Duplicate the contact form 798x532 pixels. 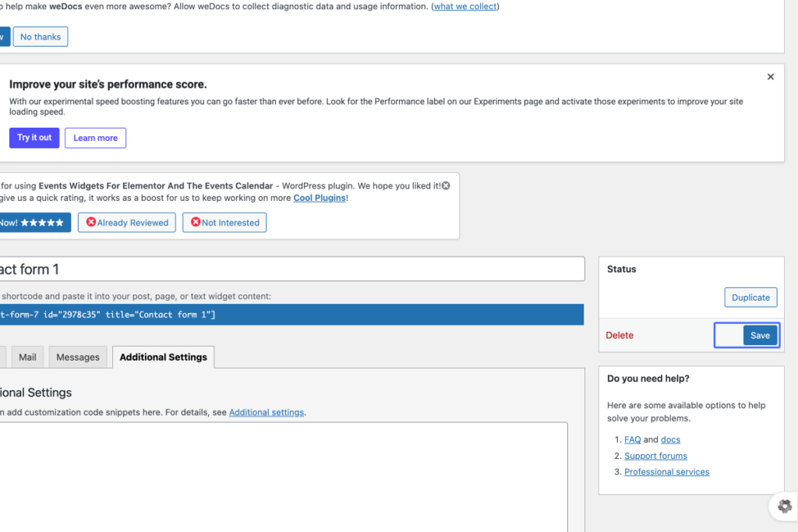coord(750,298)
